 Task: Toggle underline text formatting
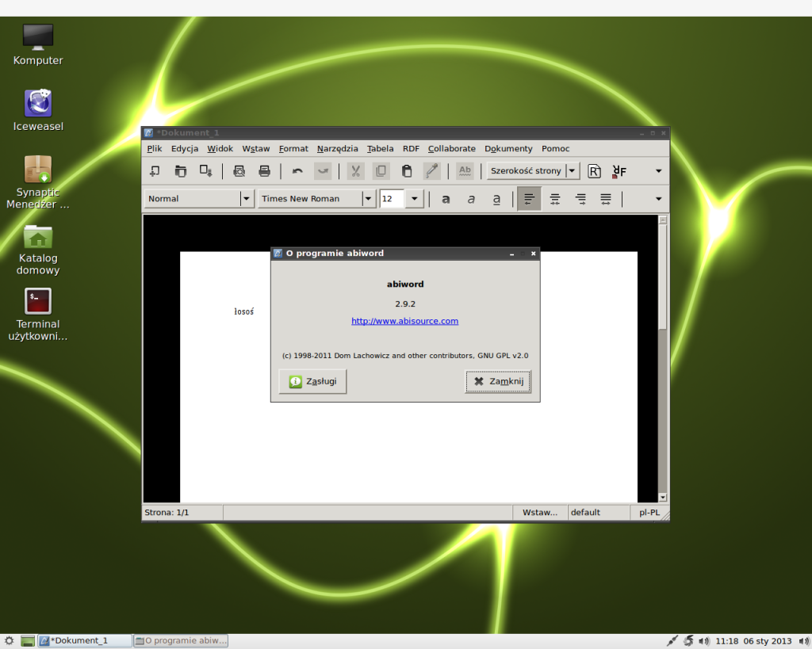click(x=496, y=199)
